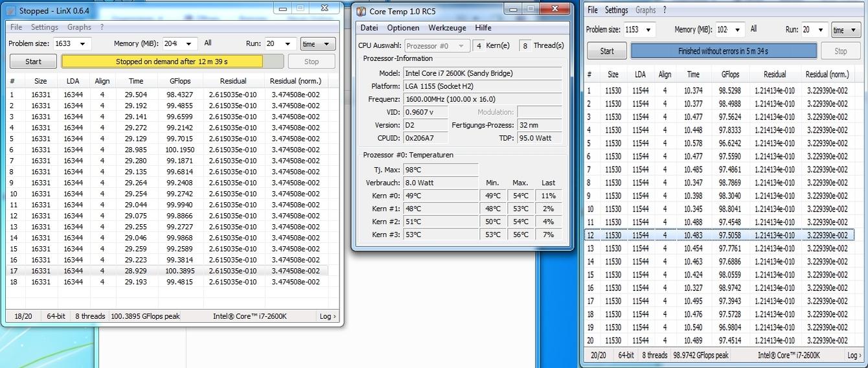Click Verbrauch field 8.0 Watt
This screenshot has width=868, height=368.
pos(440,183)
